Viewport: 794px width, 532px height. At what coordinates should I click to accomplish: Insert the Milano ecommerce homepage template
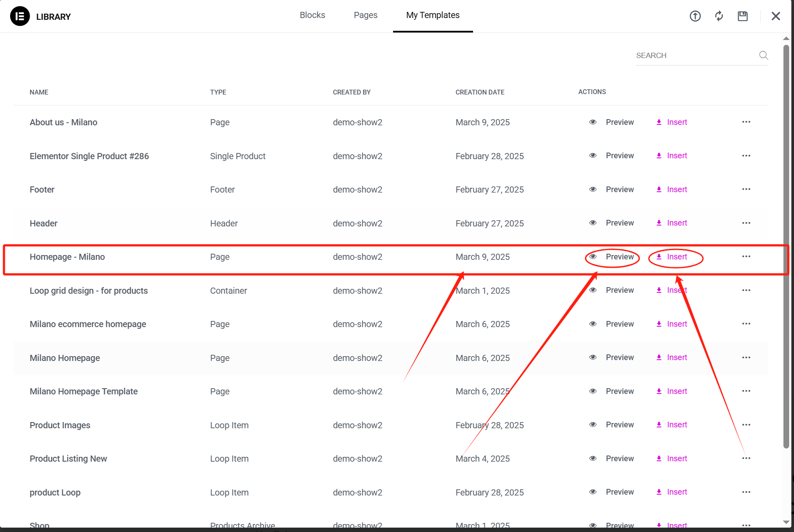[x=676, y=324]
